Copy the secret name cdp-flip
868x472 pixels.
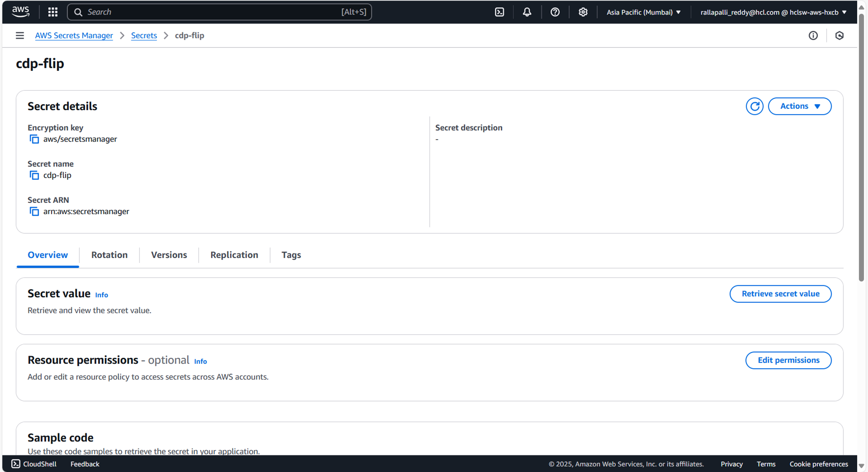pyautogui.click(x=34, y=175)
